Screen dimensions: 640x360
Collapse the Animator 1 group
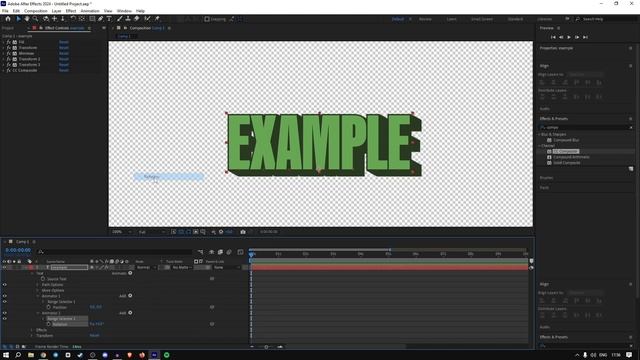pyautogui.click(x=38, y=296)
